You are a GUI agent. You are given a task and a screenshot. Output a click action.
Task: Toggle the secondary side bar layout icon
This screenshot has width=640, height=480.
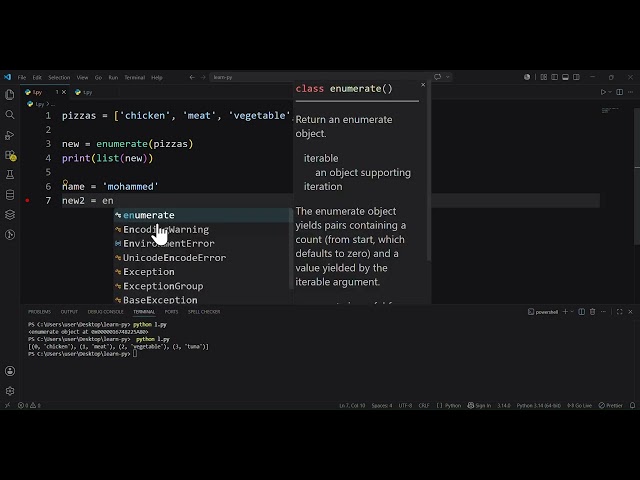pyautogui.click(x=576, y=77)
